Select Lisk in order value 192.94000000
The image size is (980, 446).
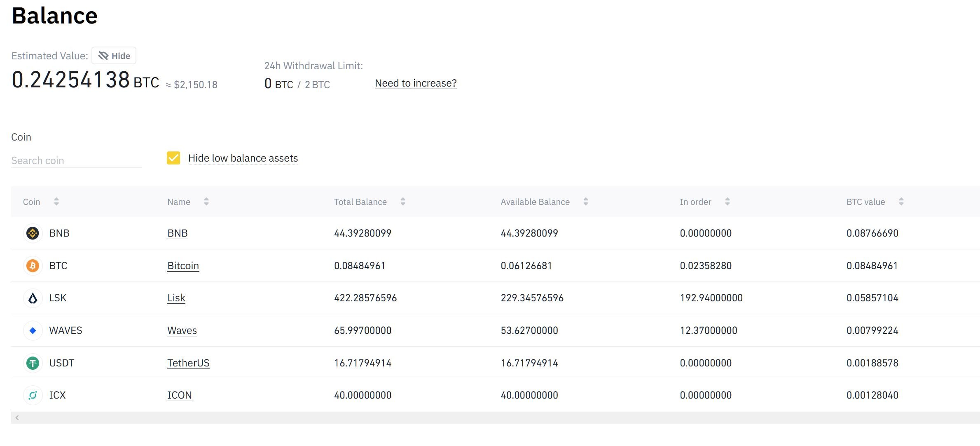point(711,298)
